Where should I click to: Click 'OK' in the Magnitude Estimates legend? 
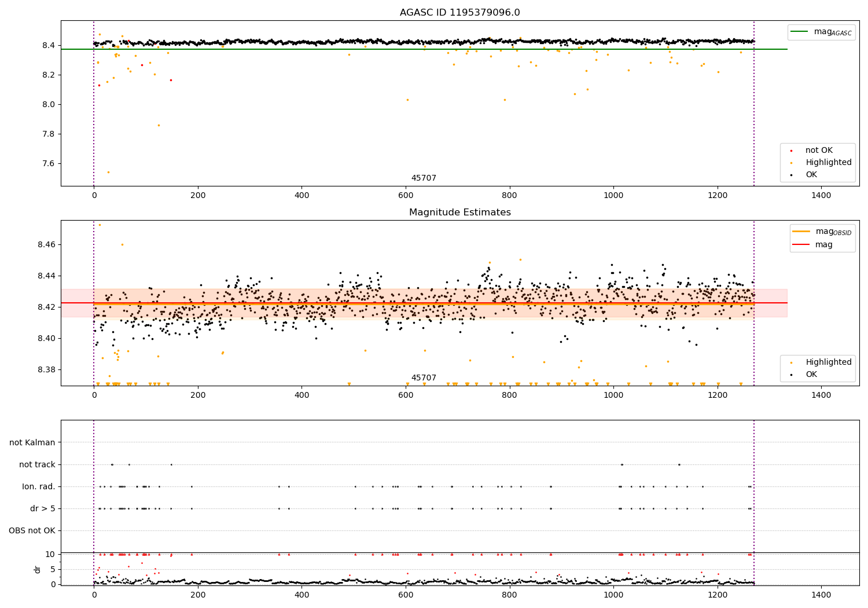(x=811, y=375)
